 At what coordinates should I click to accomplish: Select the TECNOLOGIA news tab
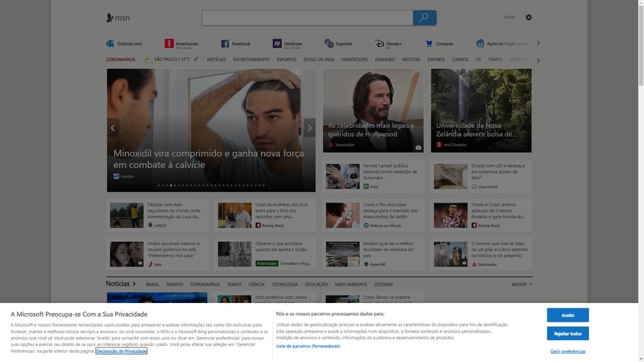pyautogui.click(x=284, y=284)
